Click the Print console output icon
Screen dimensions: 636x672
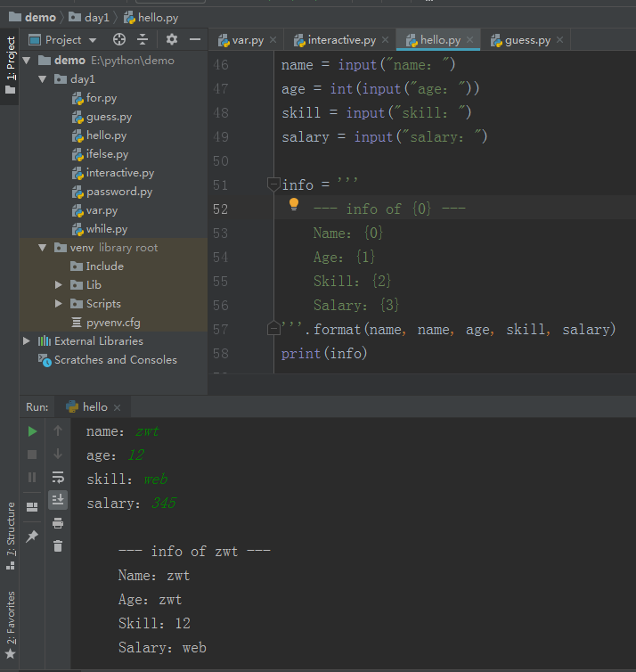(x=58, y=523)
